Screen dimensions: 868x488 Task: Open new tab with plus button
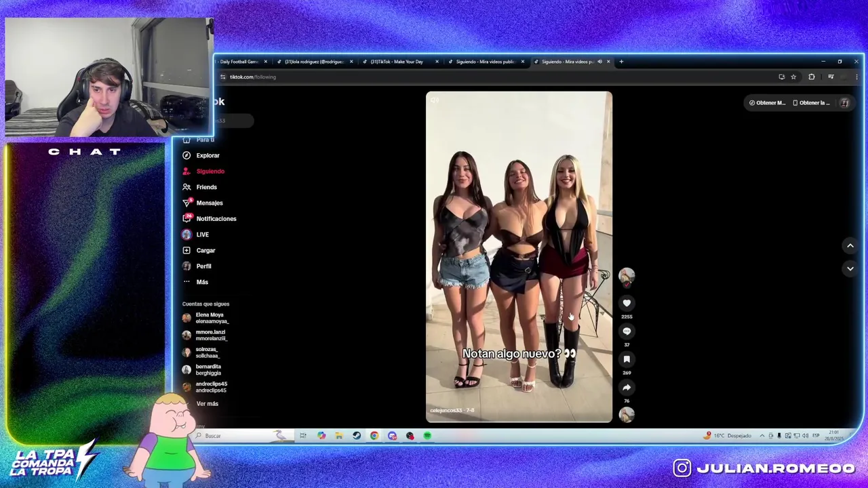coord(621,62)
